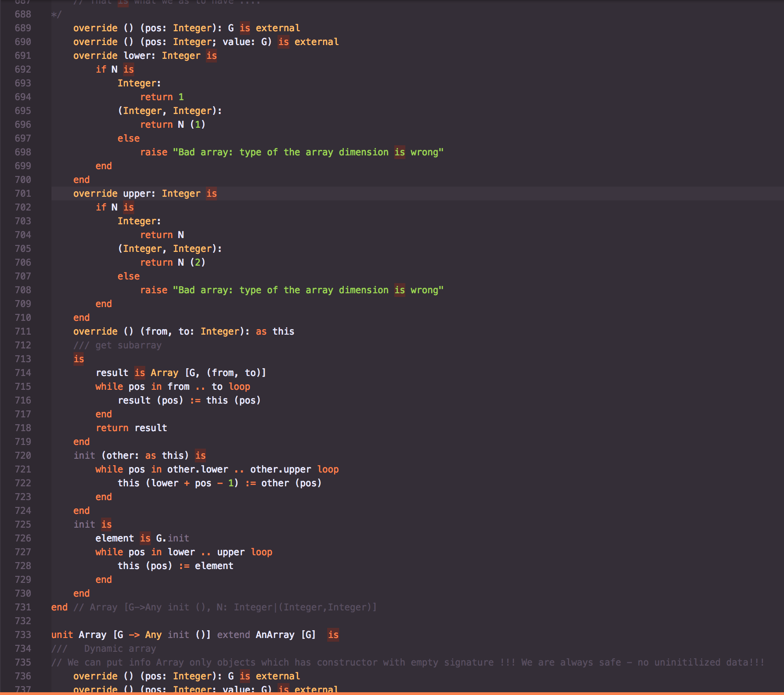Click 'override () (pos: Integer): G' on line 736

(x=153, y=676)
